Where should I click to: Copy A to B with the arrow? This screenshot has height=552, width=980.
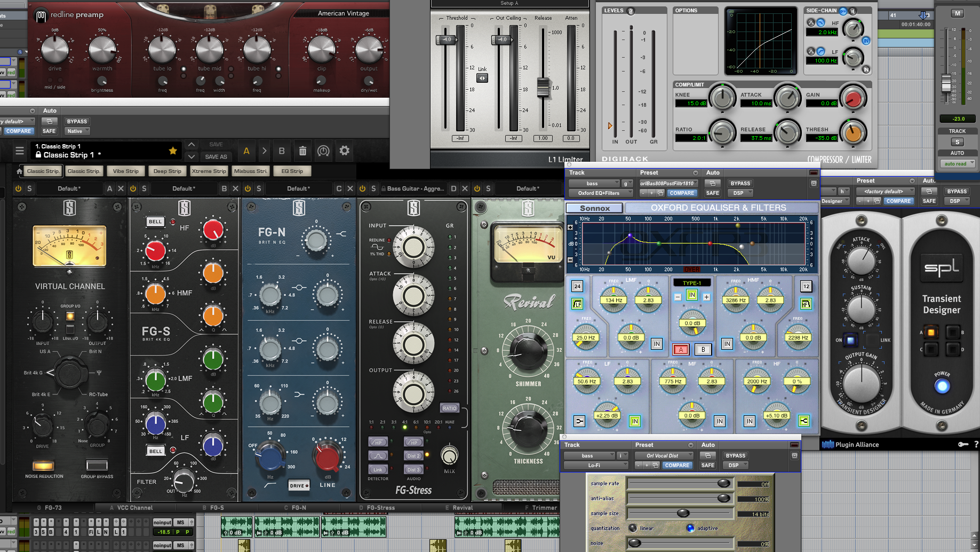(x=264, y=151)
